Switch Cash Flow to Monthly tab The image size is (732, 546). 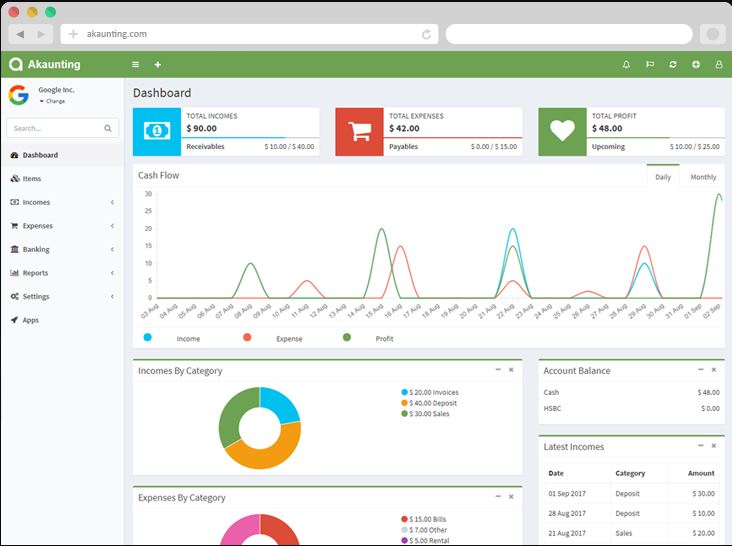click(703, 177)
